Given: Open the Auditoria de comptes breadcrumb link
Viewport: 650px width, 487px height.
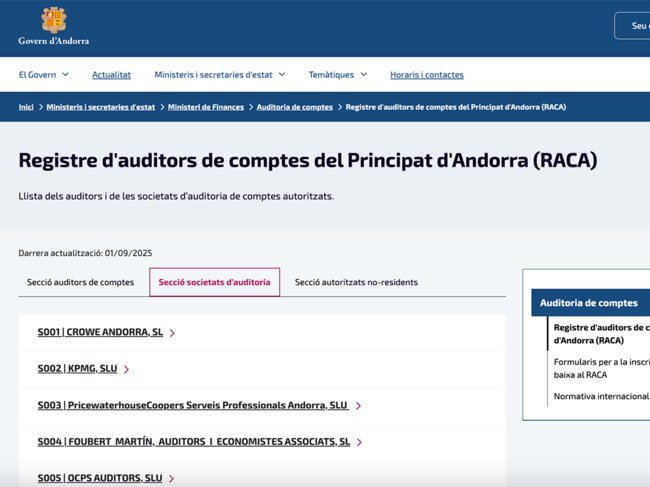Looking at the screenshot, I should [x=294, y=107].
